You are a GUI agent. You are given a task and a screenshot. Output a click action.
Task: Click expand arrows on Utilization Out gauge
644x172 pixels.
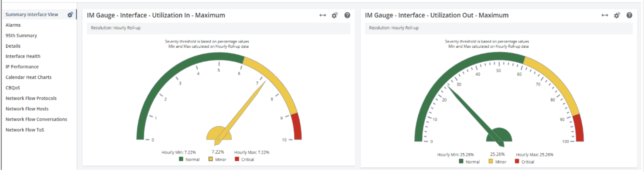click(604, 15)
